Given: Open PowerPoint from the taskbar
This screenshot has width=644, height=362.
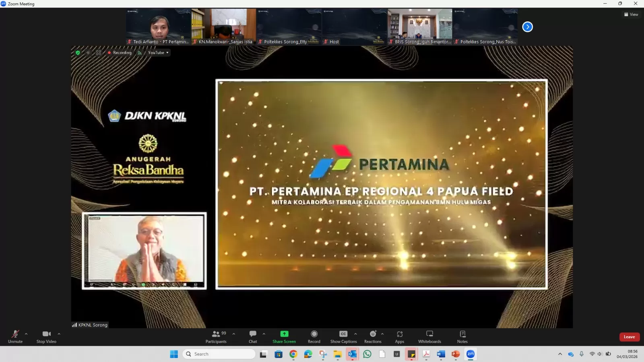Looking at the screenshot, I should click(x=456, y=354).
